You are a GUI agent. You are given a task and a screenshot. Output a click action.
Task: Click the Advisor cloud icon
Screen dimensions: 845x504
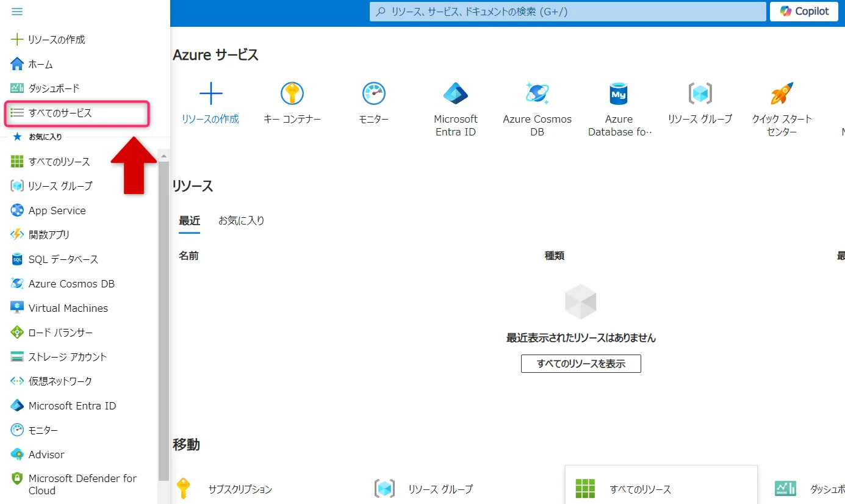[17, 455]
